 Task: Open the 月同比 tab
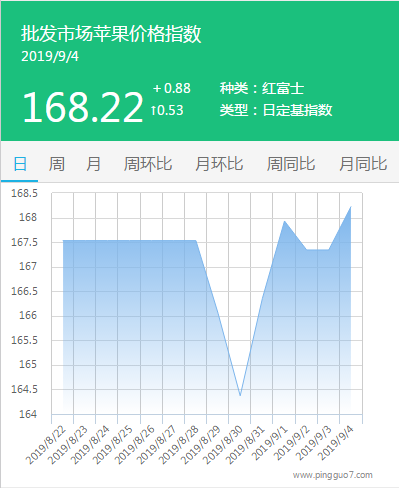[363, 164]
